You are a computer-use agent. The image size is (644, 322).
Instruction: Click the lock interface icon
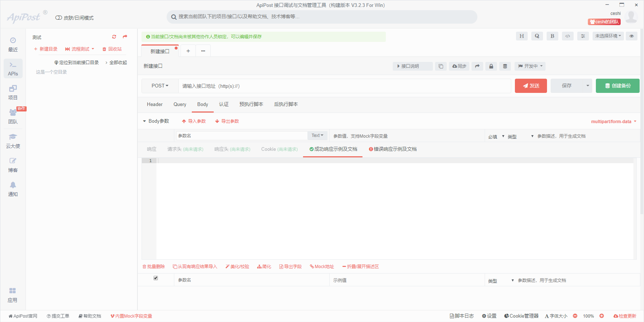point(491,66)
